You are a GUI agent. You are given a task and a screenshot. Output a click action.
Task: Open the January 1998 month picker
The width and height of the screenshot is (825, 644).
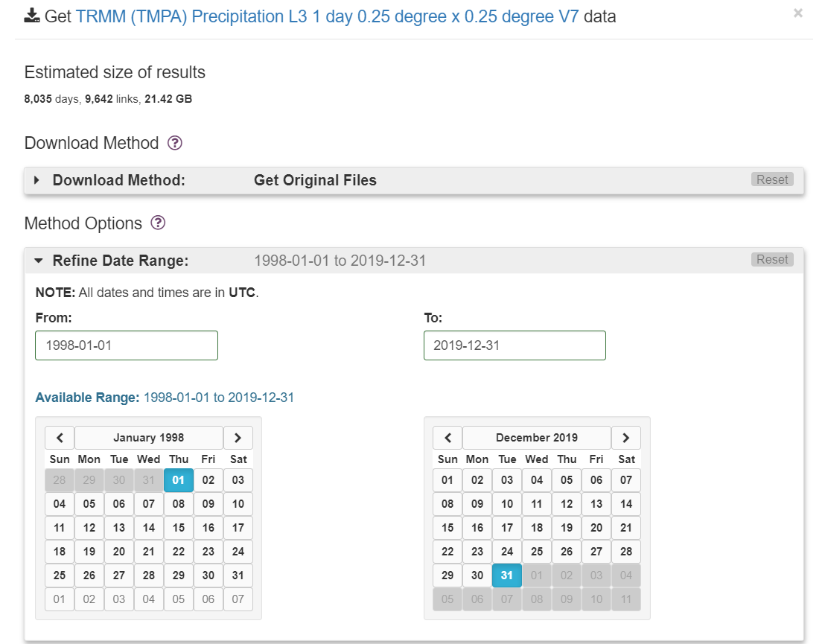149,438
